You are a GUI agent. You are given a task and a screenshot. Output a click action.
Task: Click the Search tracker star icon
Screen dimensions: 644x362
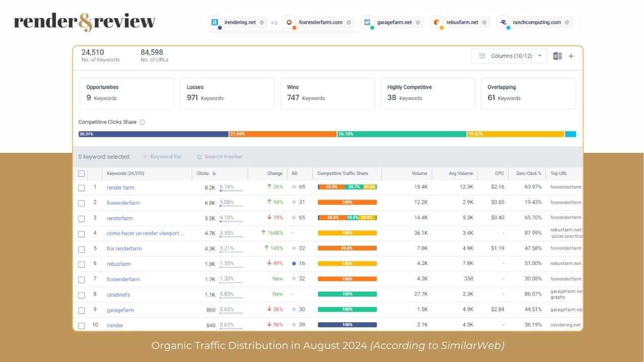200,157
